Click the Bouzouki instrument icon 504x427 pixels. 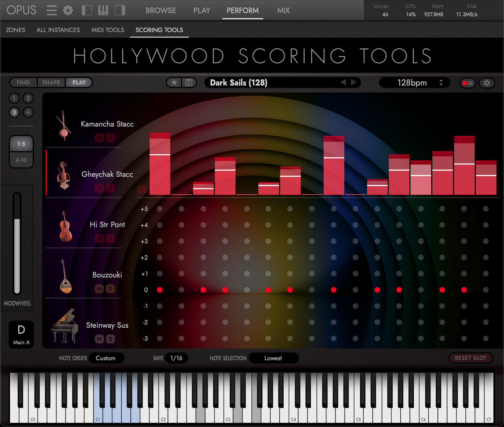pyautogui.click(x=65, y=276)
